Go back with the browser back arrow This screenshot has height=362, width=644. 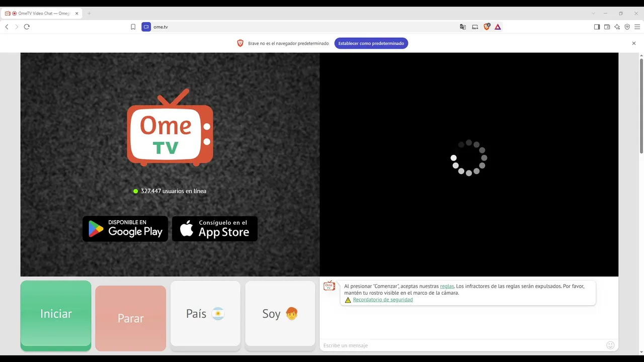pyautogui.click(x=7, y=27)
